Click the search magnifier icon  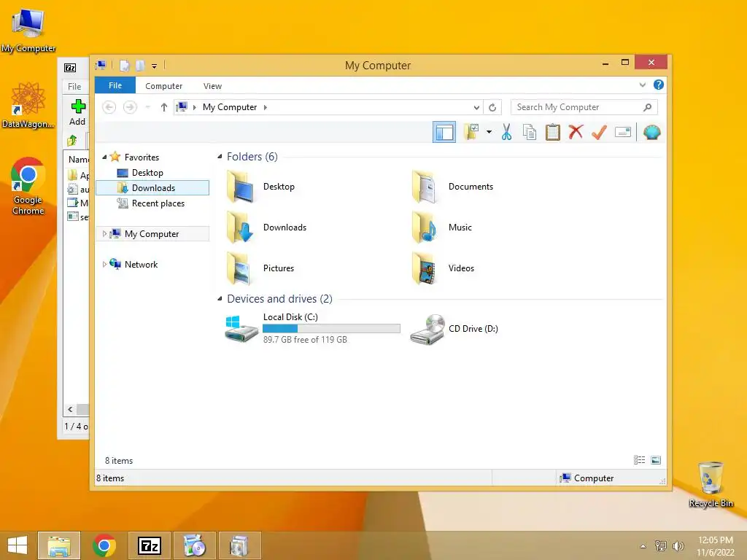[647, 107]
